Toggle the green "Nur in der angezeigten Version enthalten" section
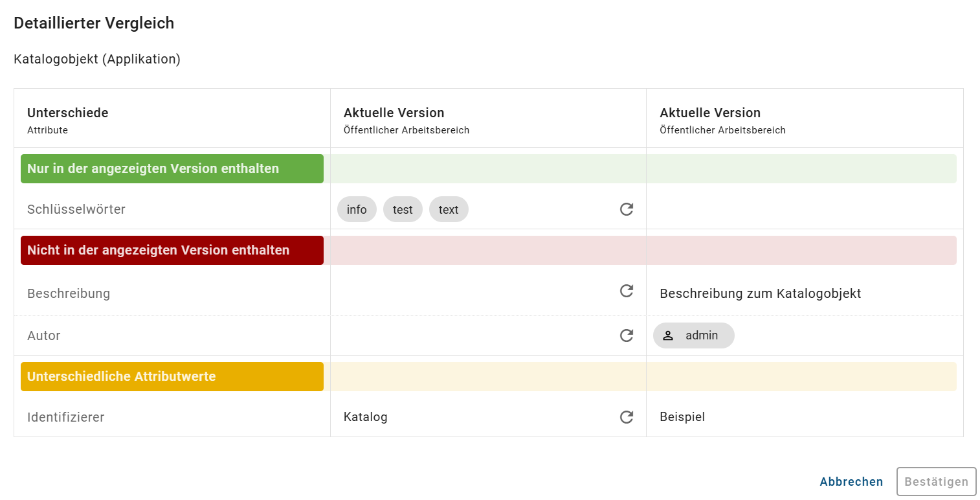The height and width of the screenshot is (500, 980). (172, 168)
